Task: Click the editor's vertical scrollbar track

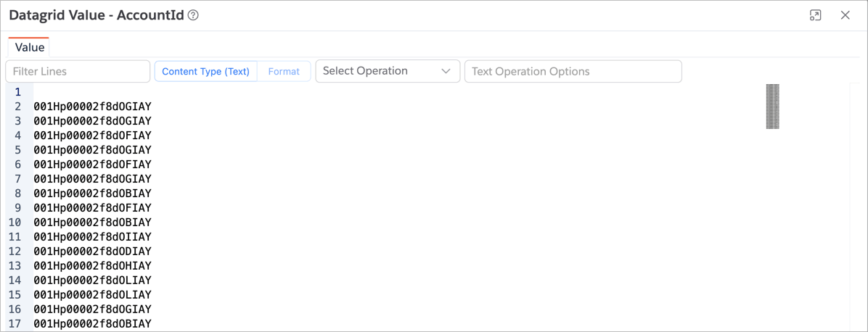Action: click(x=853, y=217)
